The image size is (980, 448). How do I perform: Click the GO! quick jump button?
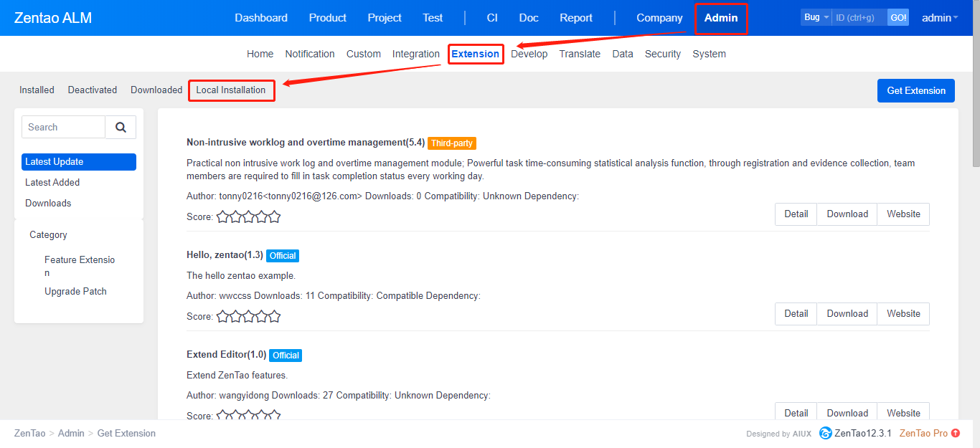pyautogui.click(x=898, y=17)
